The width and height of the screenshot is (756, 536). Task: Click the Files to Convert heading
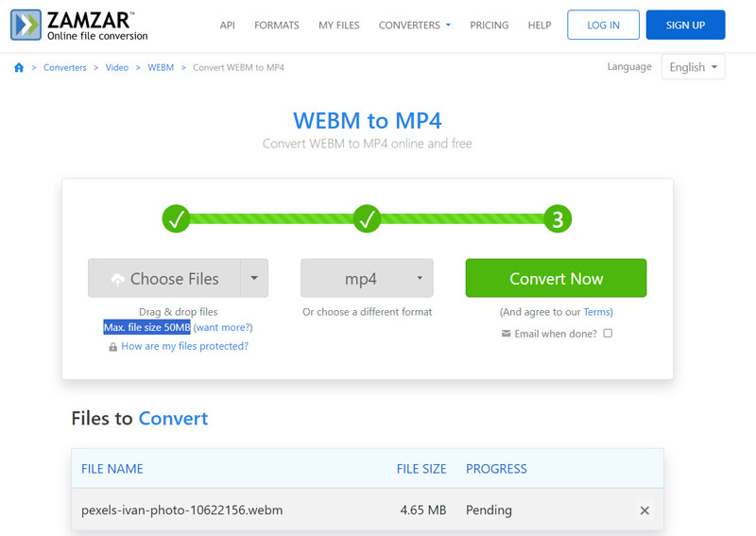140,419
